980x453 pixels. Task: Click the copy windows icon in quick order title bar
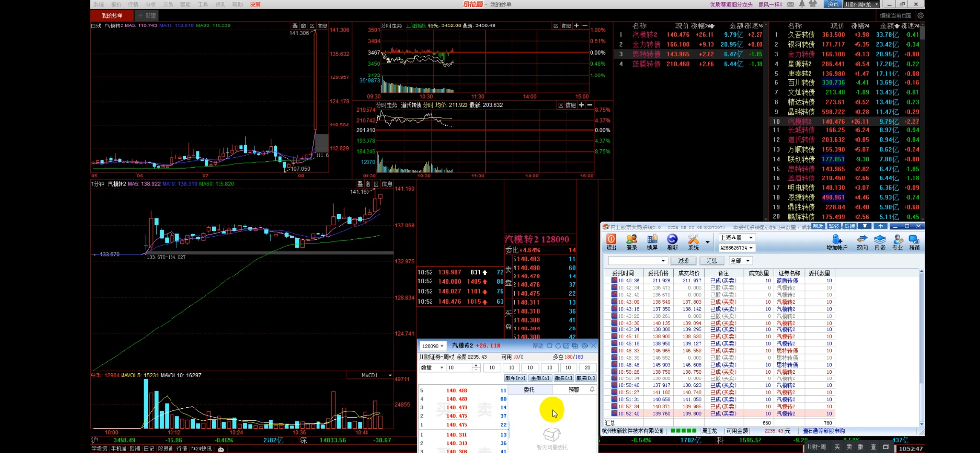pos(575,346)
